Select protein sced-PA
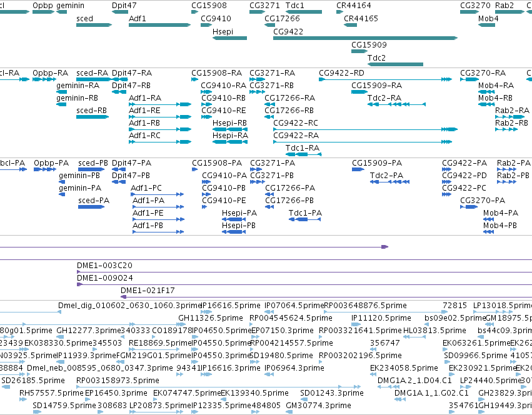 click(91, 207)
